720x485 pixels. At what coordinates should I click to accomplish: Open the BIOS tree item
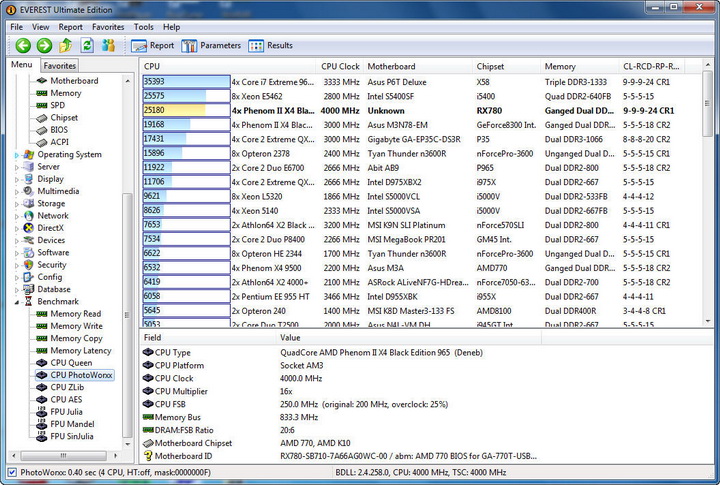(x=59, y=130)
